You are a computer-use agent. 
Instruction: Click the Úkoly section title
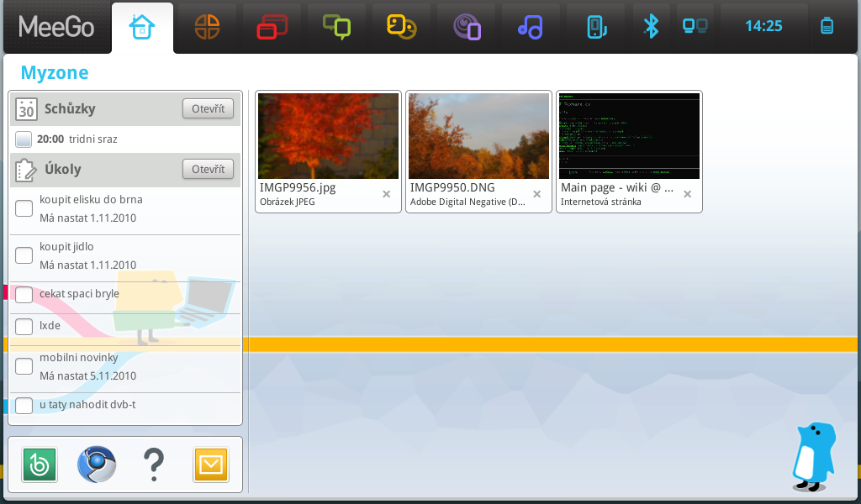[62, 169]
